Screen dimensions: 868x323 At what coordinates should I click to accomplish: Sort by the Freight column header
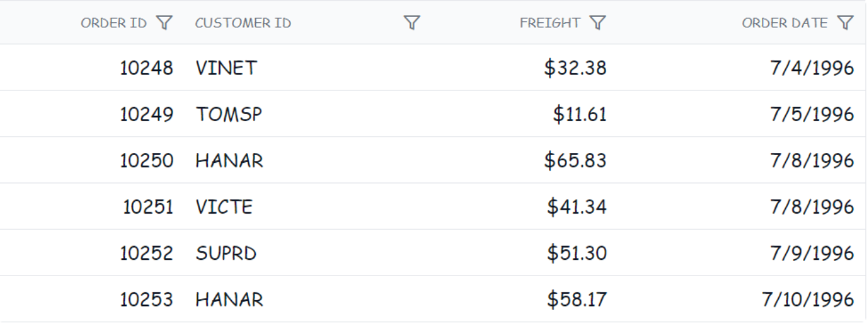(x=550, y=23)
